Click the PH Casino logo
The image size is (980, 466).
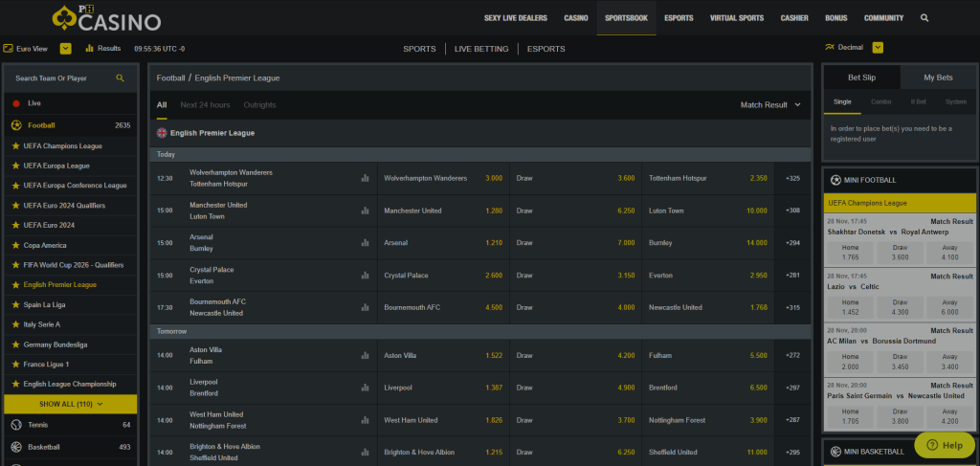(106, 18)
